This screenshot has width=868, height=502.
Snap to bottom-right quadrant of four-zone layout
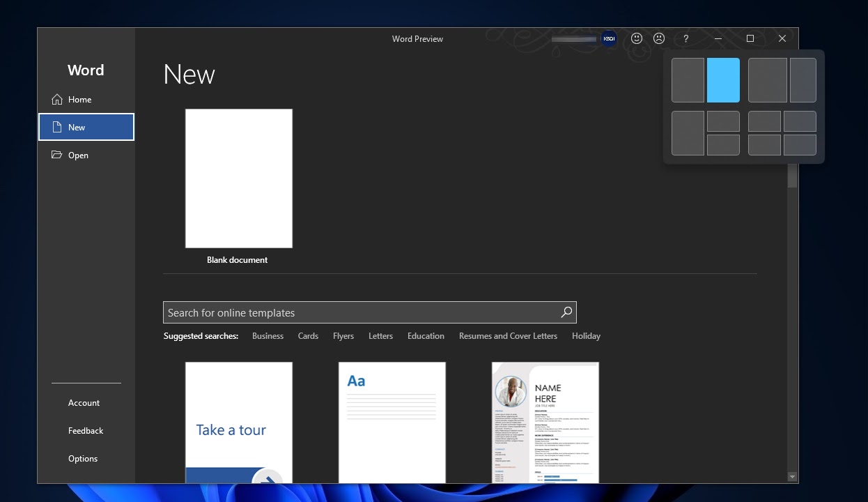tap(800, 145)
